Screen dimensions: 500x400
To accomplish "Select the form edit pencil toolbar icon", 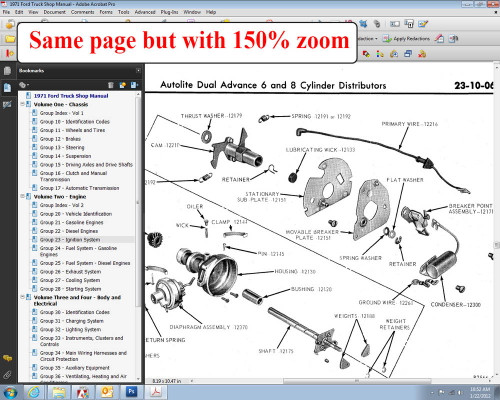I will coord(423,24).
